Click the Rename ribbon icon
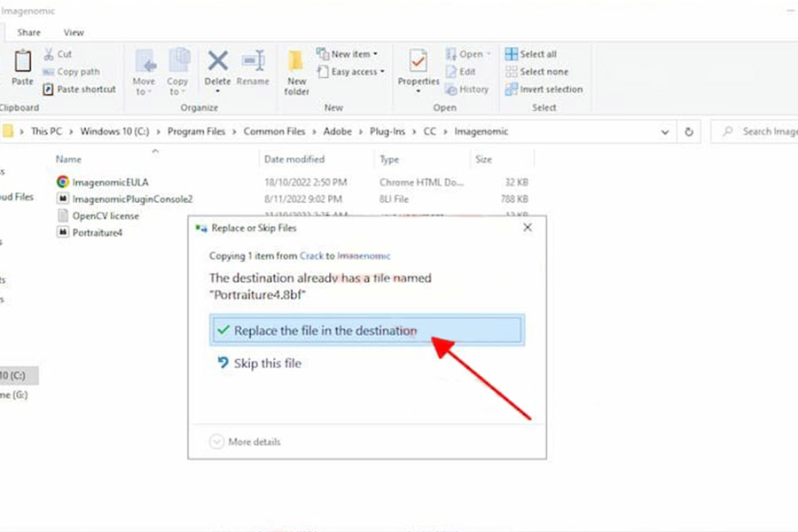This screenshot has width=798, height=532. tap(253, 61)
